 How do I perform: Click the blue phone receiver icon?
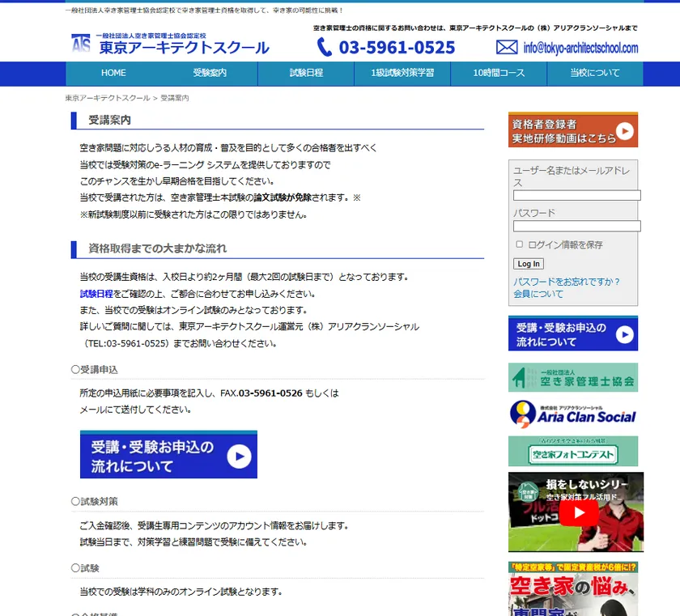tap(324, 47)
